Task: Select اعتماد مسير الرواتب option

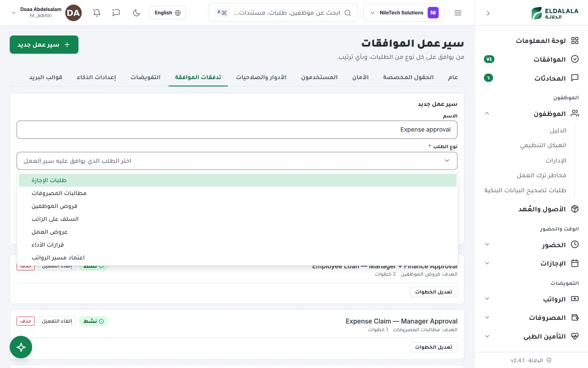Action: click(x=238, y=258)
